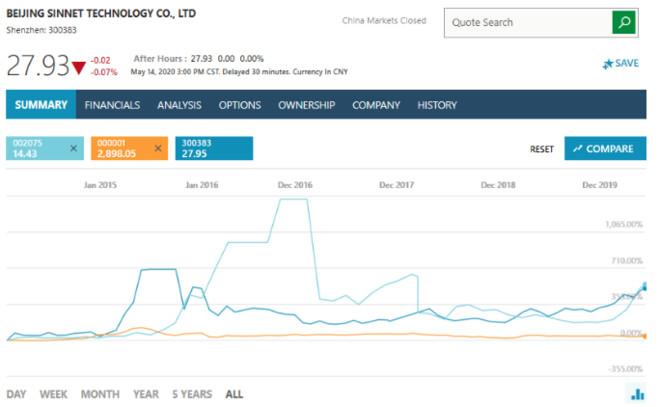Remove the 002075 comparison chip

tap(74, 148)
